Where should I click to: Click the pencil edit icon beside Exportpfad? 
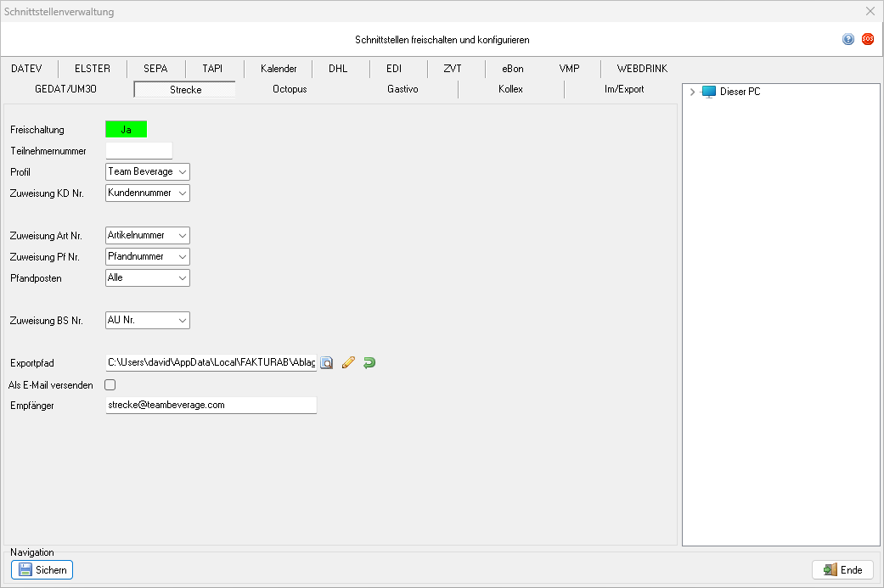pyautogui.click(x=348, y=363)
